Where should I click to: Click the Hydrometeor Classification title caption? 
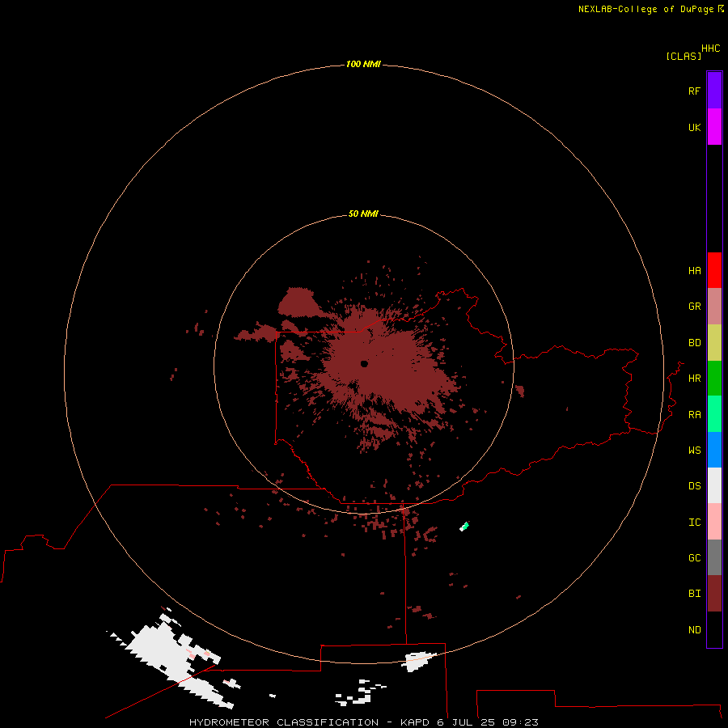[363, 722]
